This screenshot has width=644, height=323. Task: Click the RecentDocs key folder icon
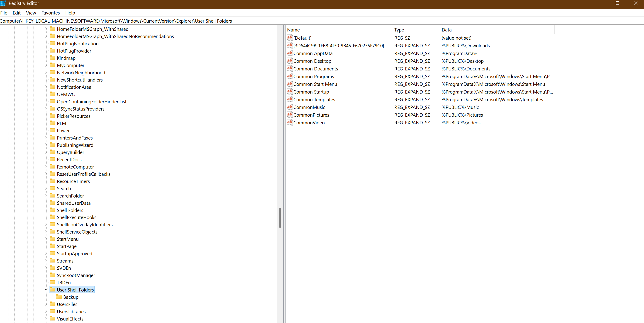(53, 159)
